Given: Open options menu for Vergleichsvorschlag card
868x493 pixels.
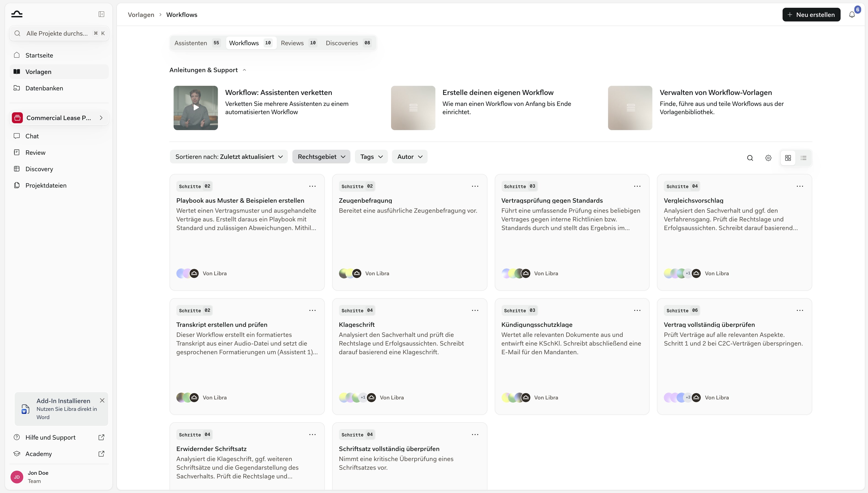Looking at the screenshot, I should tap(800, 186).
